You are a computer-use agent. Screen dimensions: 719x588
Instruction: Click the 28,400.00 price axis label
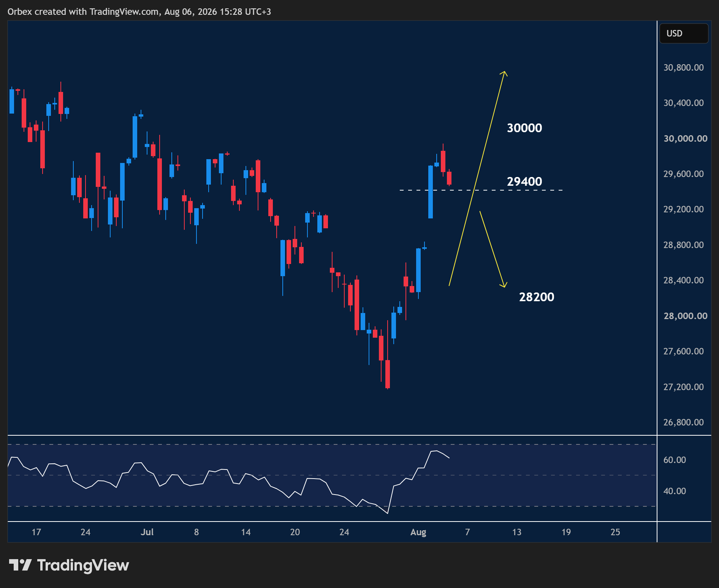point(683,280)
